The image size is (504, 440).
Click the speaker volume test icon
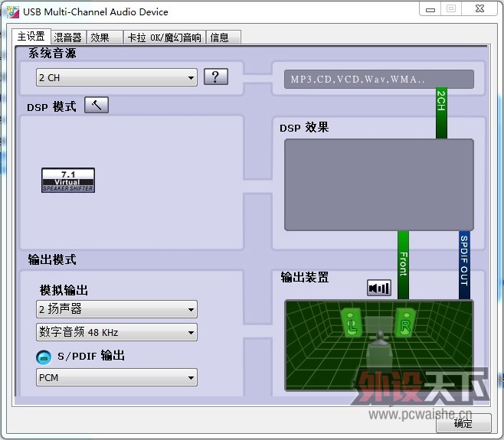coord(379,288)
